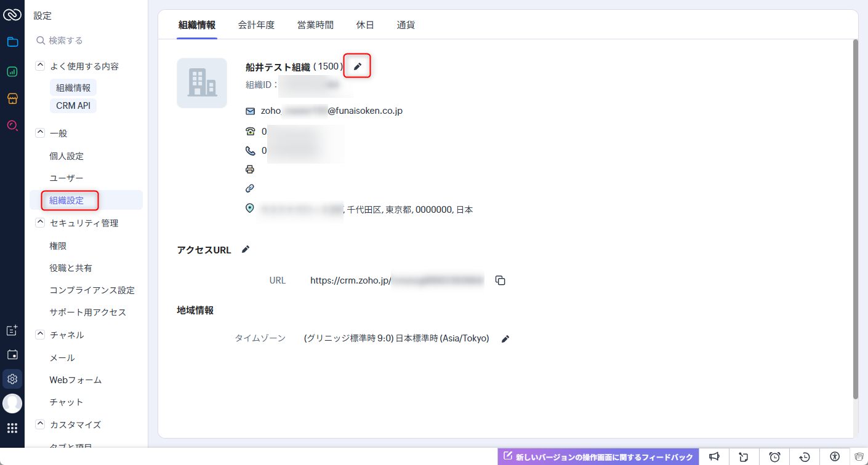Collapse the 一般 section
868x465 pixels.
coord(40,133)
